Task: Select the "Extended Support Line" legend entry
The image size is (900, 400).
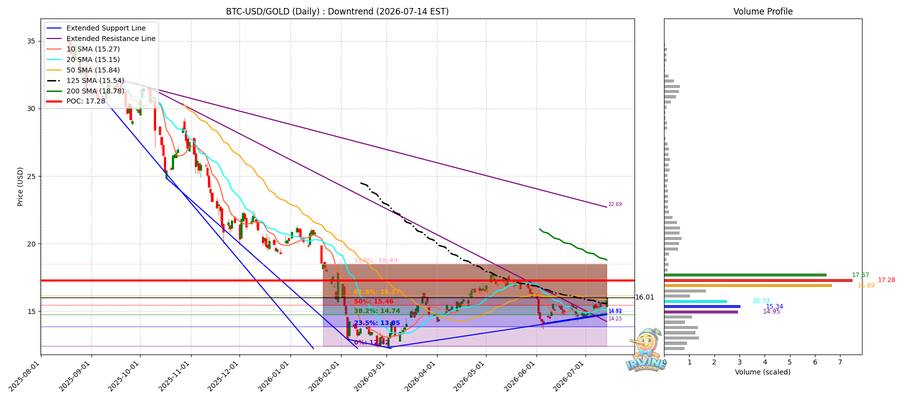Action: click(97, 28)
